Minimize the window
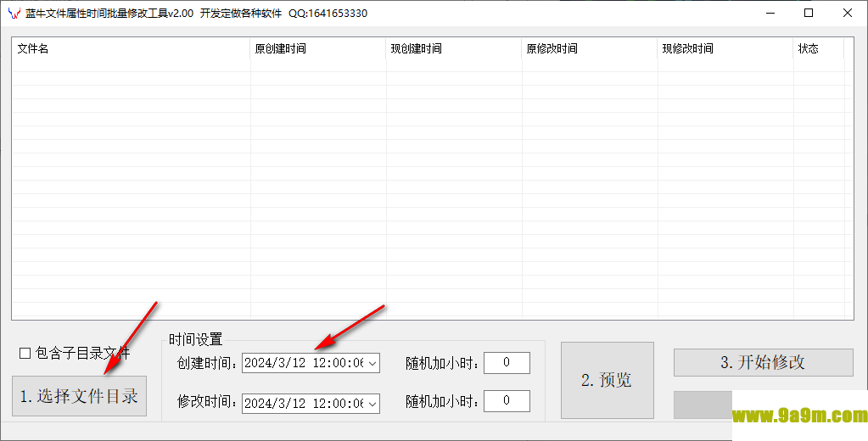This screenshot has width=868, height=441. pos(770,14)
